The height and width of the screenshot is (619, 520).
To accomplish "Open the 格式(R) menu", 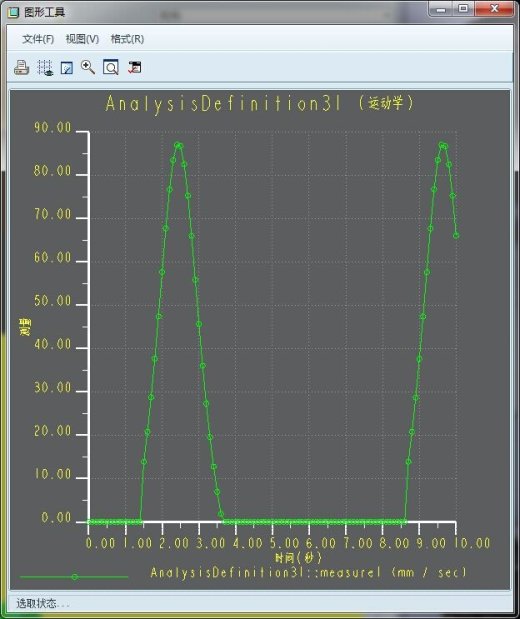I will [x=127, y=39].
